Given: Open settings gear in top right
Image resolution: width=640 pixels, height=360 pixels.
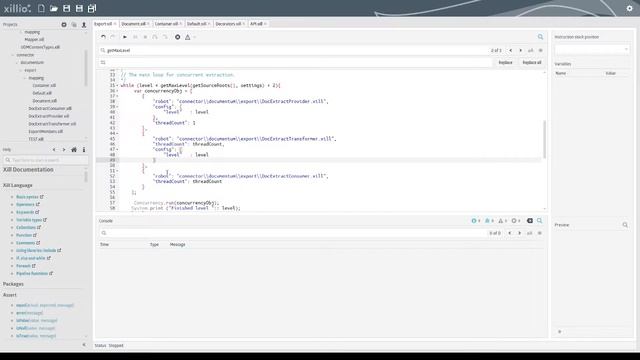Looking at the screenshot, I should coord(629,8).
